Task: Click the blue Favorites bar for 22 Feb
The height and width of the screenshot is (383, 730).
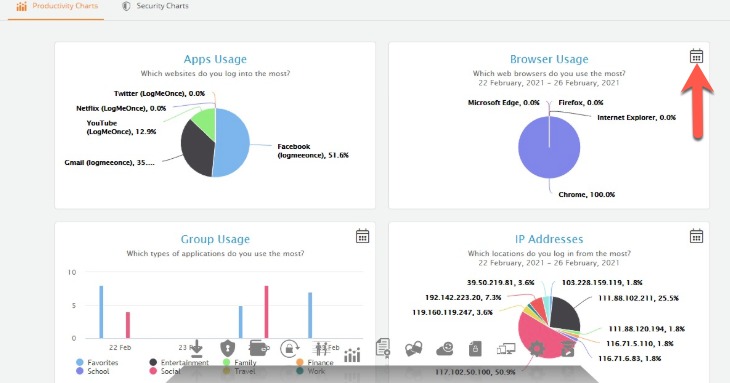Action: tap(101, 312)
